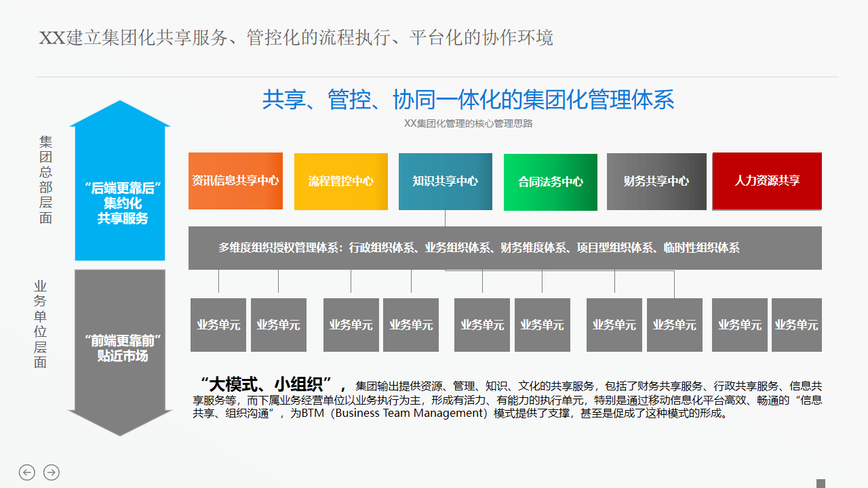Click the rightmost 业务单元 box
Viewport: 868px width, 488px height.
click(797, 325)
